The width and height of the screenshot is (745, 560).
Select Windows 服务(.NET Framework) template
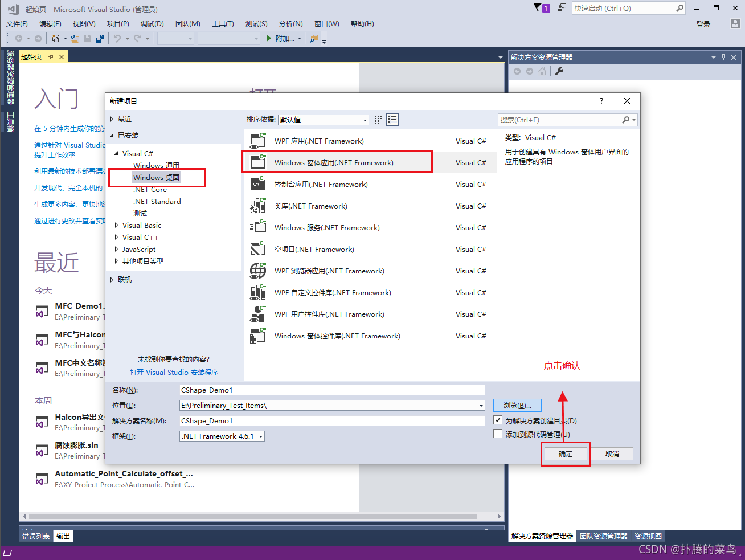point(370,227)
